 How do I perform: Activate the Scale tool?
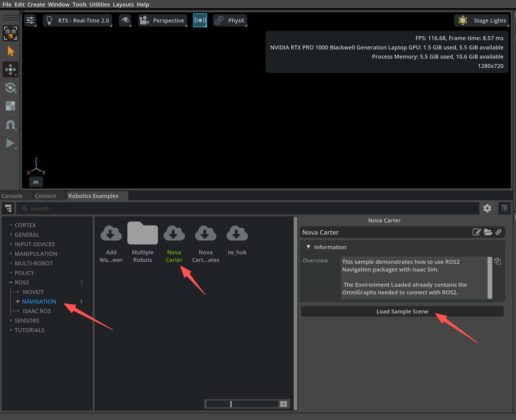(x=10, y=106)
